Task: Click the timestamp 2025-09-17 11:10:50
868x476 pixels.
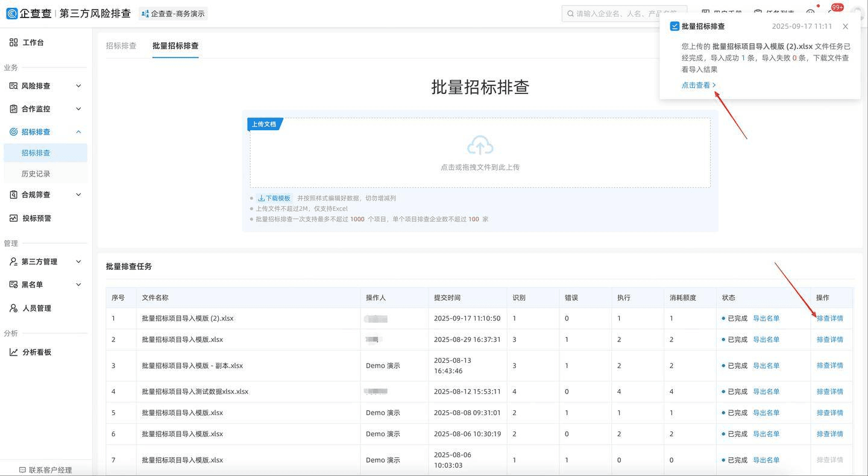Action: tap(467, 318)
